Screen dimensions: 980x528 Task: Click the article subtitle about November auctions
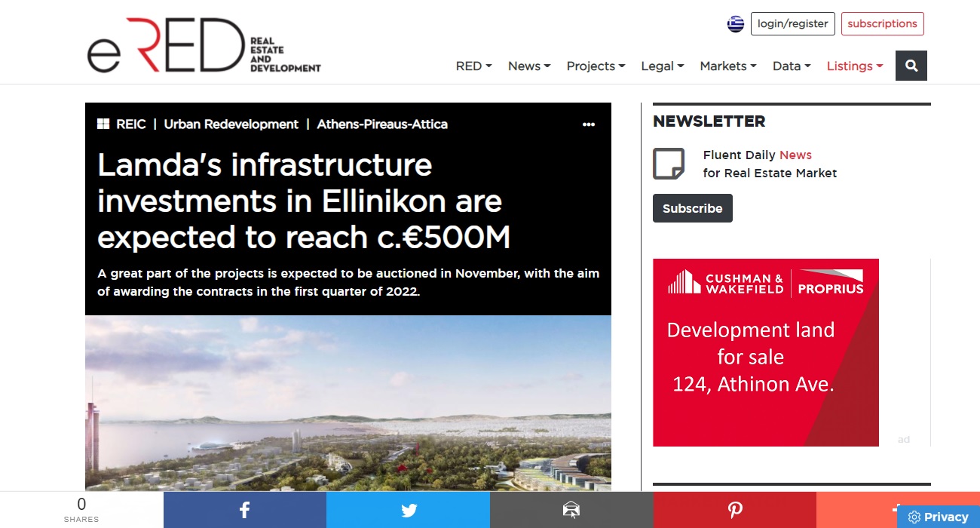pyautogui.click(x=348, y=282)
